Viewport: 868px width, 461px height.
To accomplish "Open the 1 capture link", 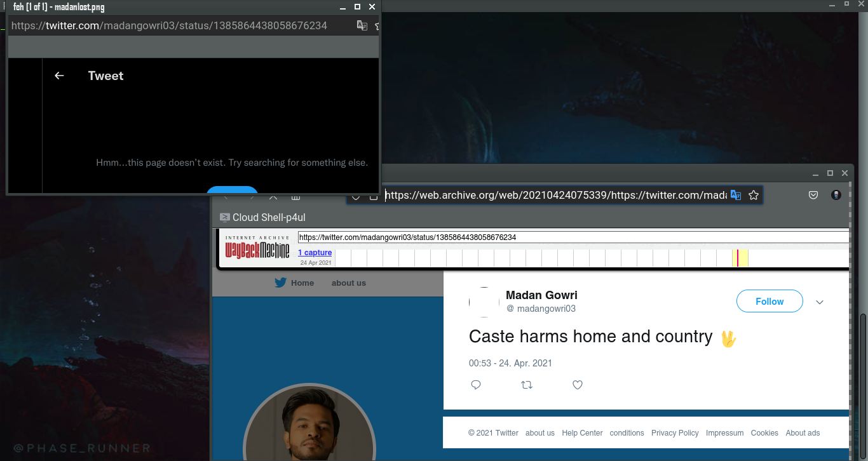I will pyautogui.click(x=315, y=253).
